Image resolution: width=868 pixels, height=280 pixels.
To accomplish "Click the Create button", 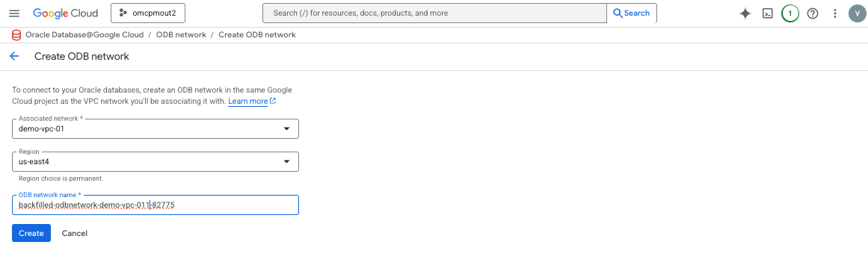I will click(31, 233).
